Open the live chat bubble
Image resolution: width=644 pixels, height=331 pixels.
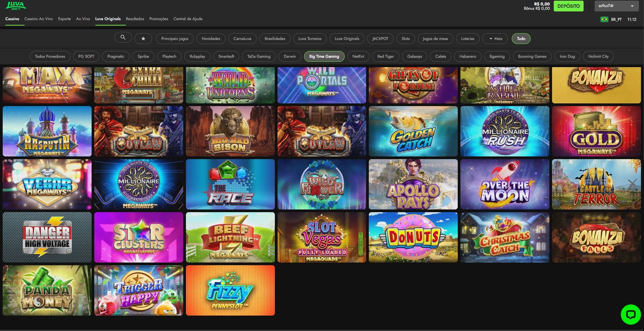coord(631,315)
